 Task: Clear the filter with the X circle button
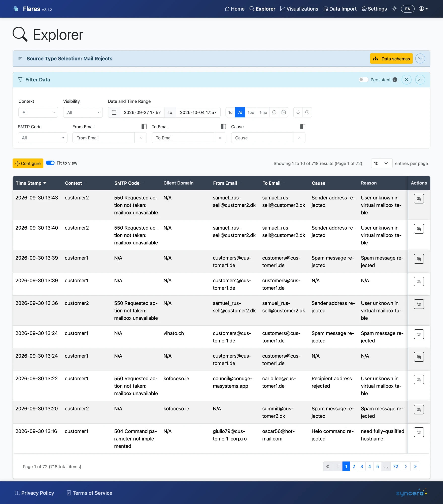point(406,80)
